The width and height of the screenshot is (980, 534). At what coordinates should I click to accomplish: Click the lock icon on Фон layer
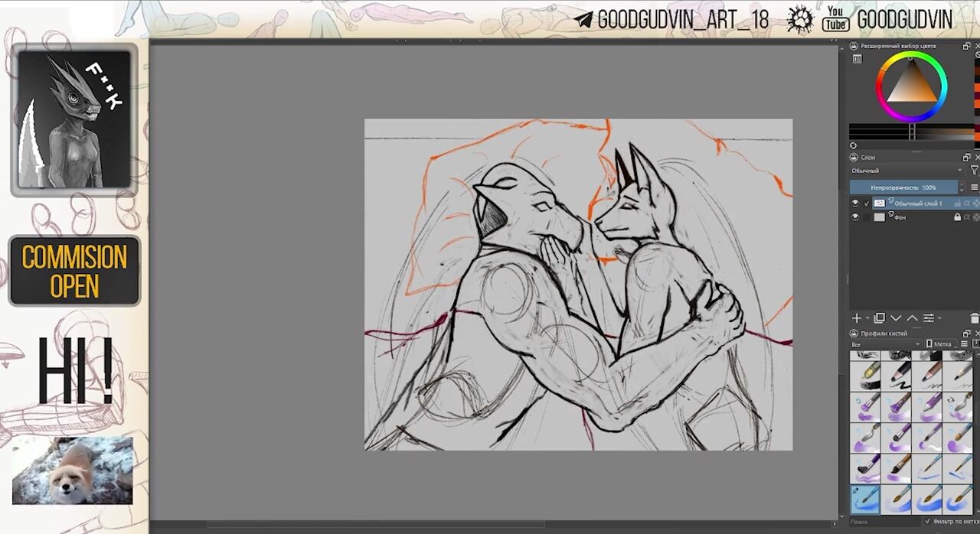click(957, 217)
